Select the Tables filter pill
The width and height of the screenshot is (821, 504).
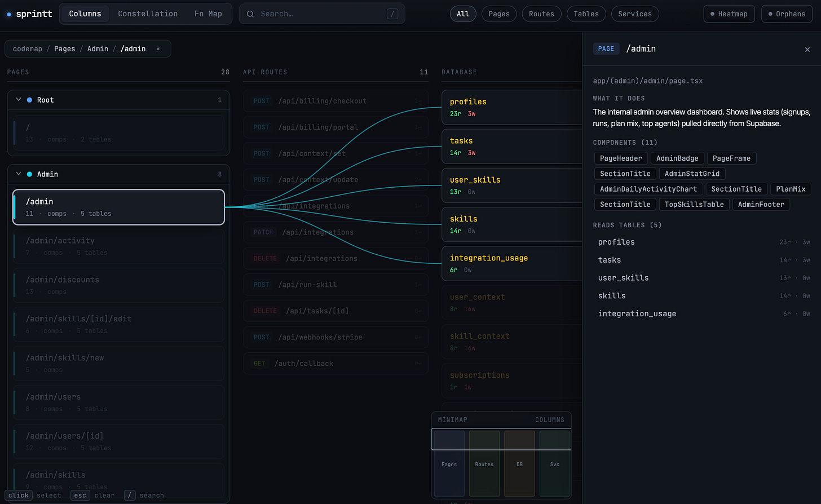[586, 14]
